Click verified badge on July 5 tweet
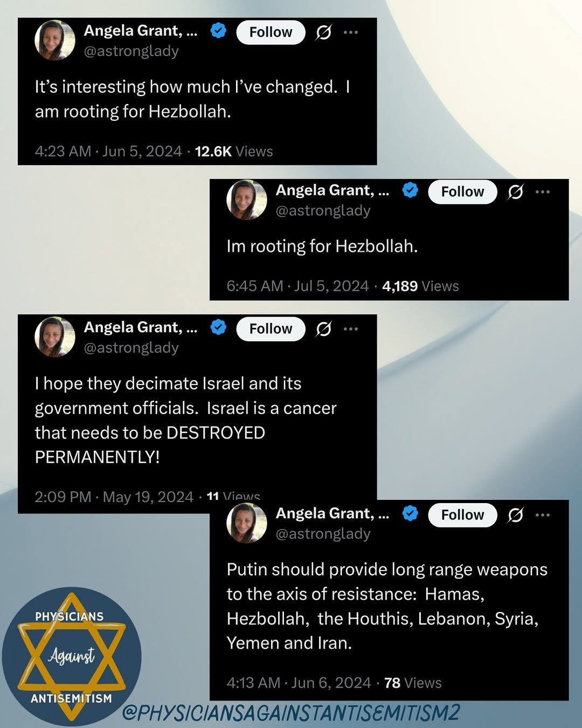 (x=411, y=190)
